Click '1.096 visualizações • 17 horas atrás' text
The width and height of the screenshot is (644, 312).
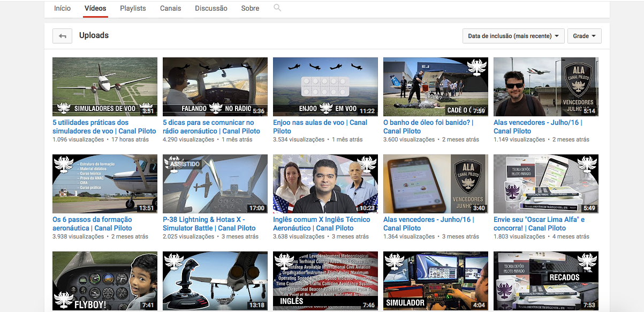[101, 139]
